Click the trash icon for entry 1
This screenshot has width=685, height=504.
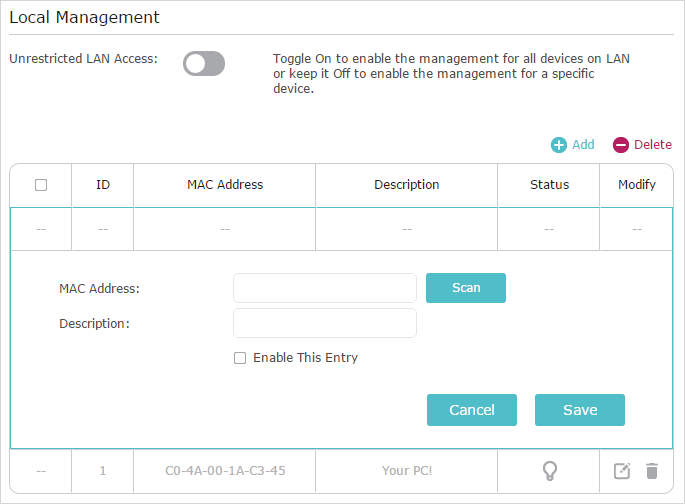[x=652, y=471]
